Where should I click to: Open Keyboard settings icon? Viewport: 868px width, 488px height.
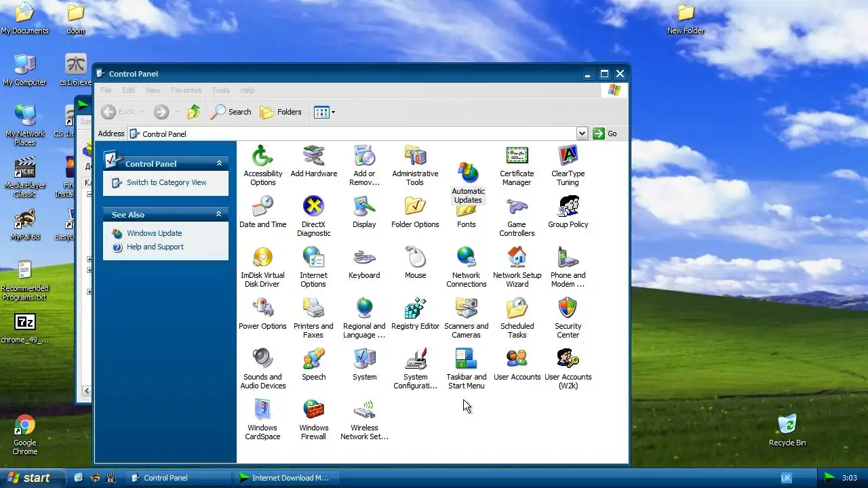pos(364,263)
